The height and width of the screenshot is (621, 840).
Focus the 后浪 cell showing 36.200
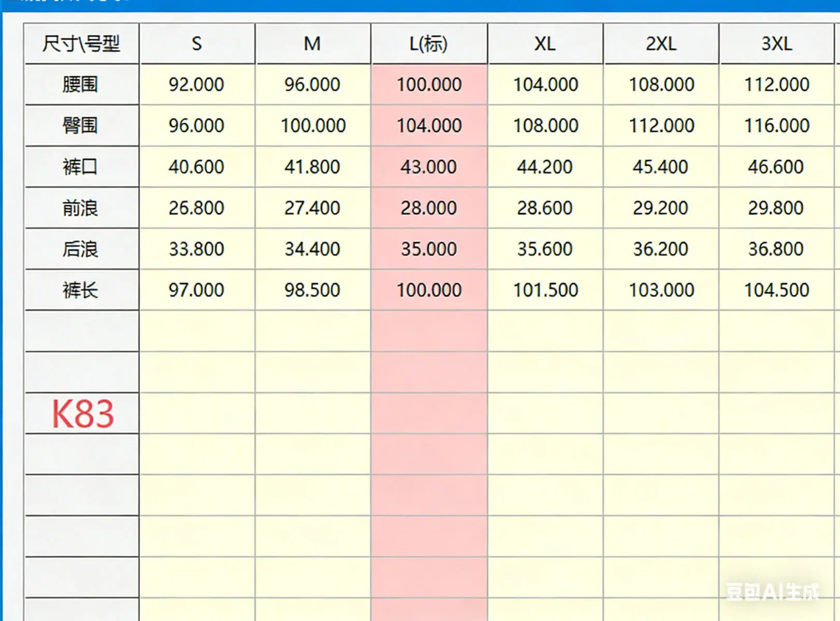click(x=661, y=249)
